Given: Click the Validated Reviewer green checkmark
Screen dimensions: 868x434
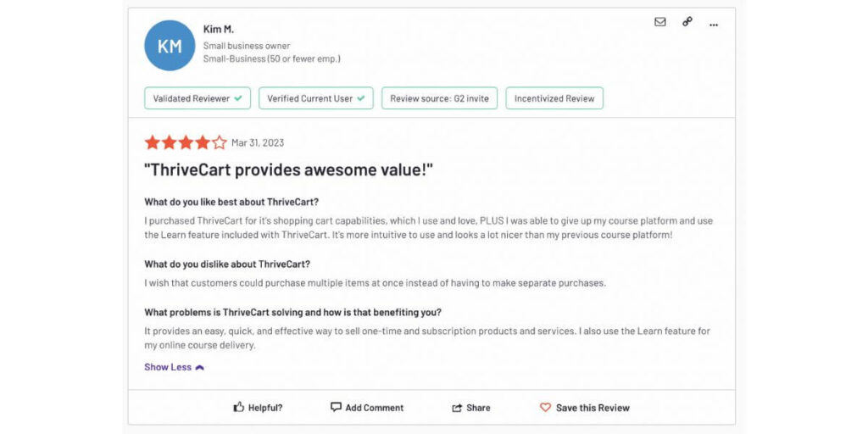Looking at the screenshot, I should [x=238, y=98].
